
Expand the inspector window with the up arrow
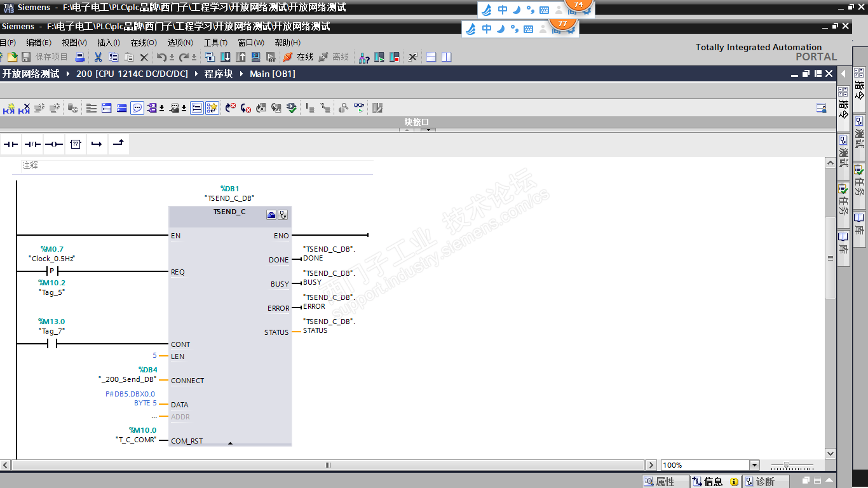point(830,480)
